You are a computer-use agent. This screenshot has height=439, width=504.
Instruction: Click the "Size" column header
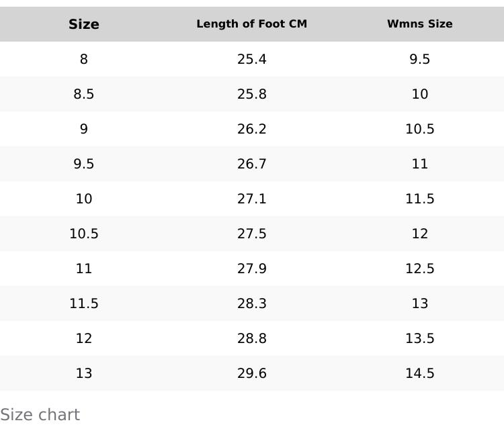[84, 24]
